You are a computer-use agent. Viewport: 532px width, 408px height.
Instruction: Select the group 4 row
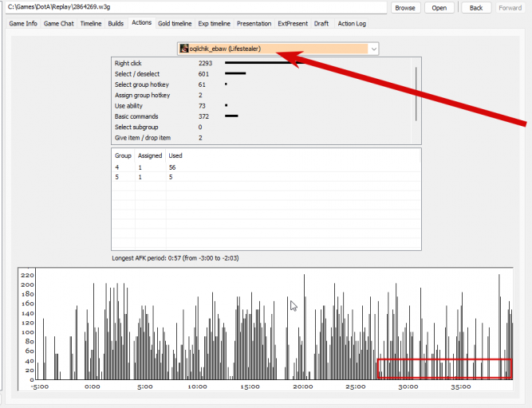(x=266, y=167)
